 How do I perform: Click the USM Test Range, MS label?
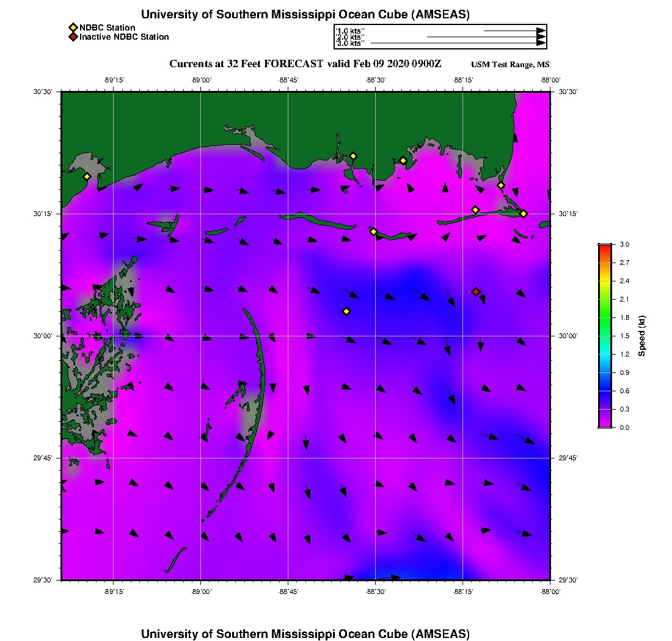click(x=510, y=65)
